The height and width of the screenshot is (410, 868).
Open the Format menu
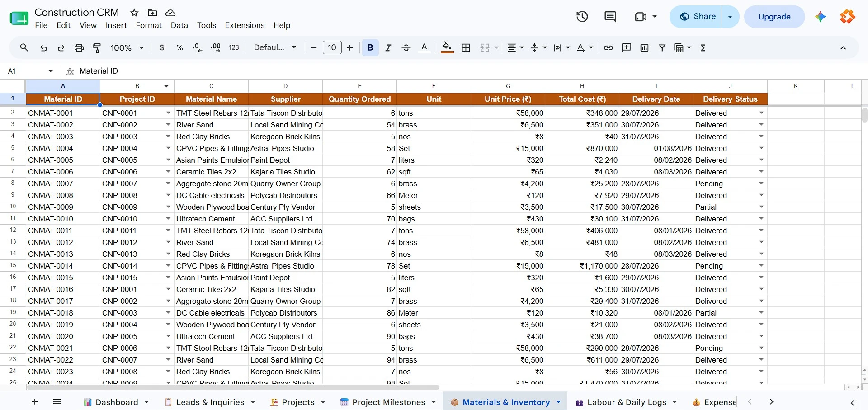tap(149, 25)
